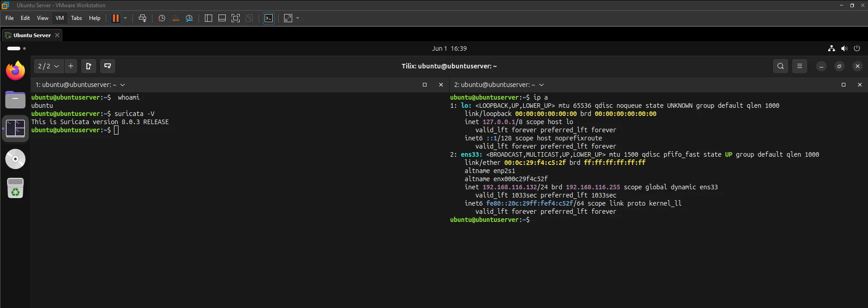Open the File menu

(x=9, y=18)
